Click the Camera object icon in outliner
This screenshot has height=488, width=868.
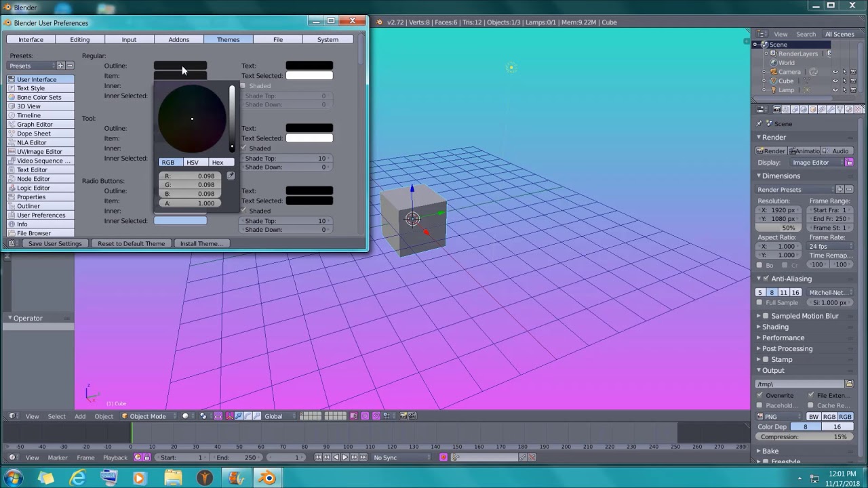(774, 72)
